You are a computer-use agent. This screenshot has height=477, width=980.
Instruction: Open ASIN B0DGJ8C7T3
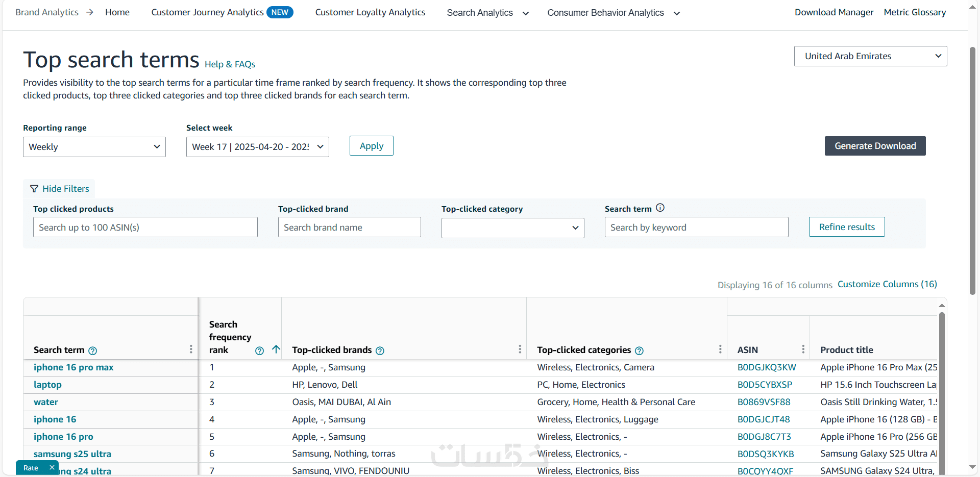pos(764,437)
